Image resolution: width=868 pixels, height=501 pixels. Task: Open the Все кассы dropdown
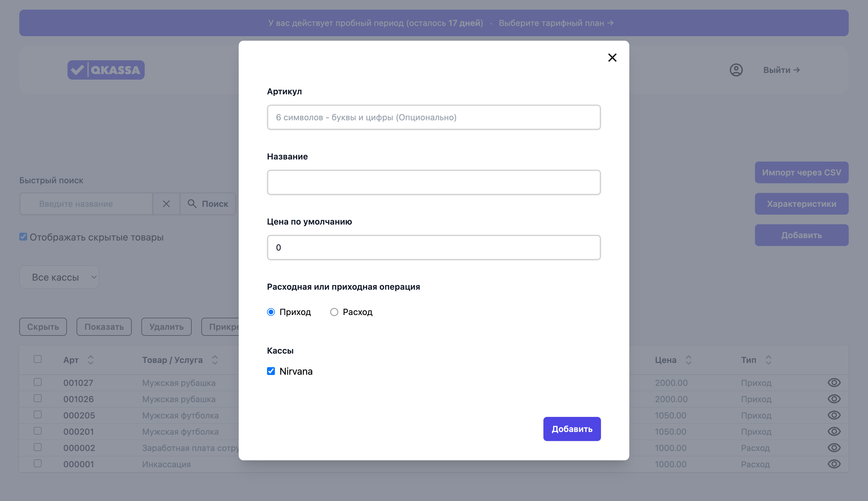(x=59, y=277)
